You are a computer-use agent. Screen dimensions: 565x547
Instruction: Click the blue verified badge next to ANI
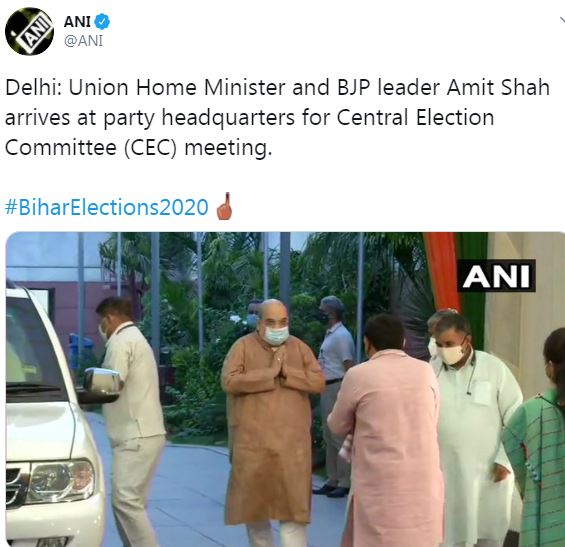[x=102, y=22]
